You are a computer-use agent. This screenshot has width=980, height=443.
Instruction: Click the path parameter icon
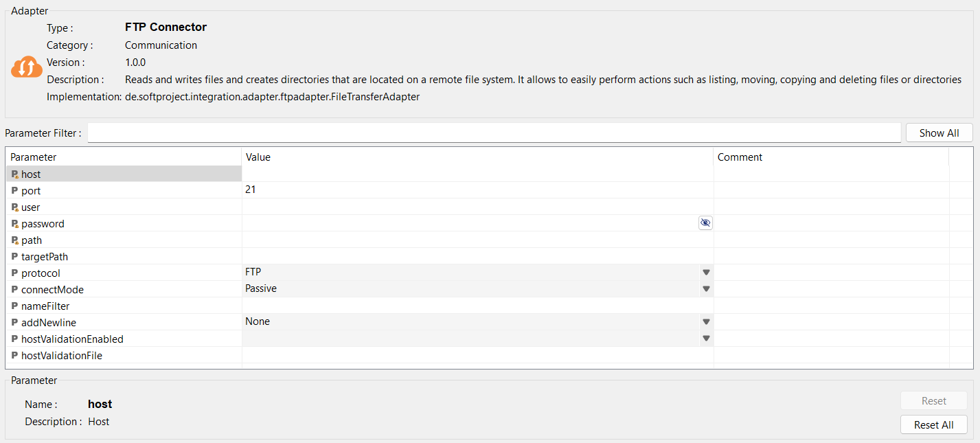click(x=15, y=240)
